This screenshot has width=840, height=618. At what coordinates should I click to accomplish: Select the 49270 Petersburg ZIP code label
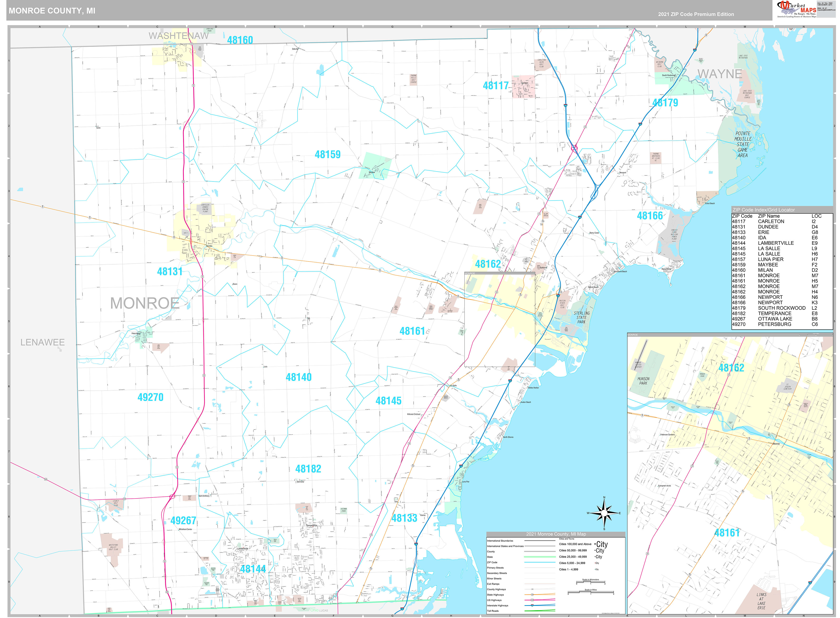[x=151, y=397]
